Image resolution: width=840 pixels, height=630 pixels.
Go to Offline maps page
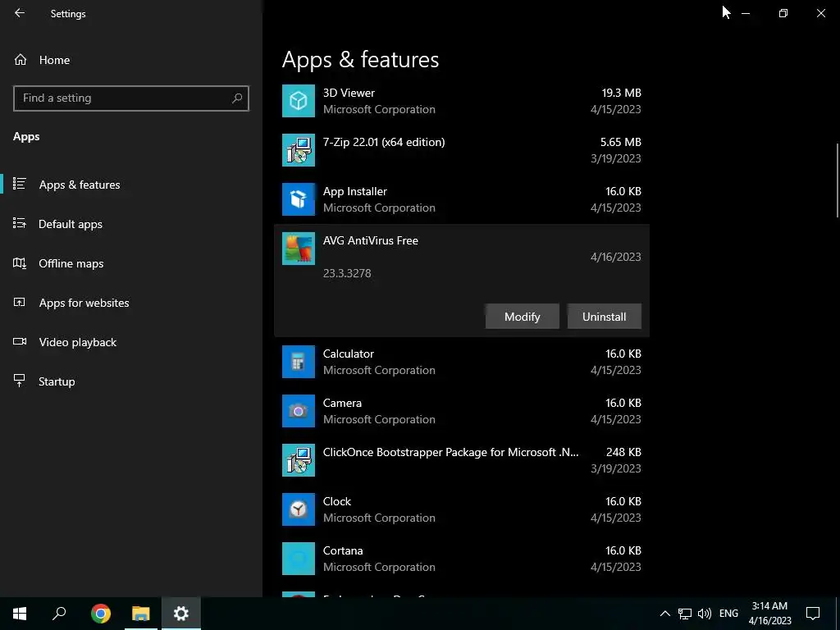coord(71,263)
